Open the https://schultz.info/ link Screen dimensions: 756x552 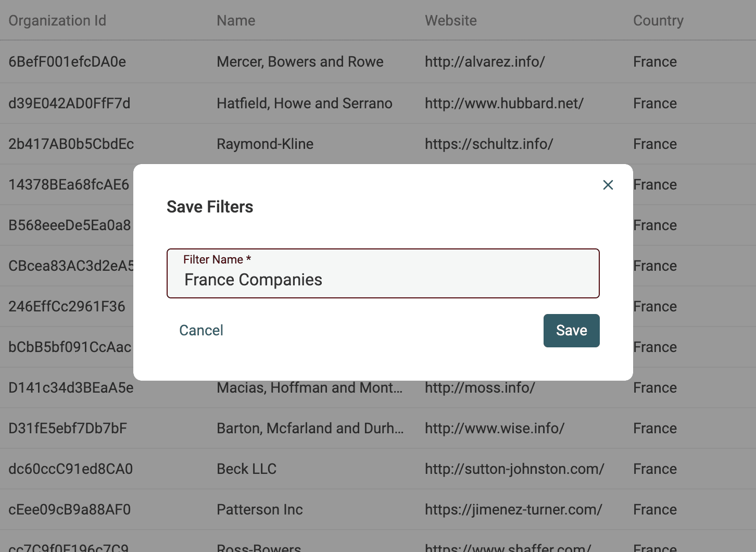click(x=488, y=144)
